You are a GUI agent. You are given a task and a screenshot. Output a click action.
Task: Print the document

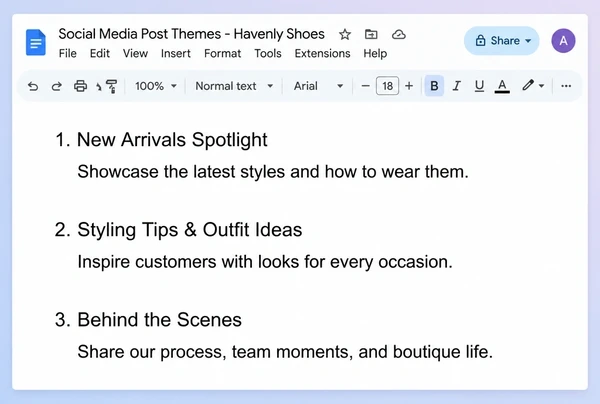point(80,86)
